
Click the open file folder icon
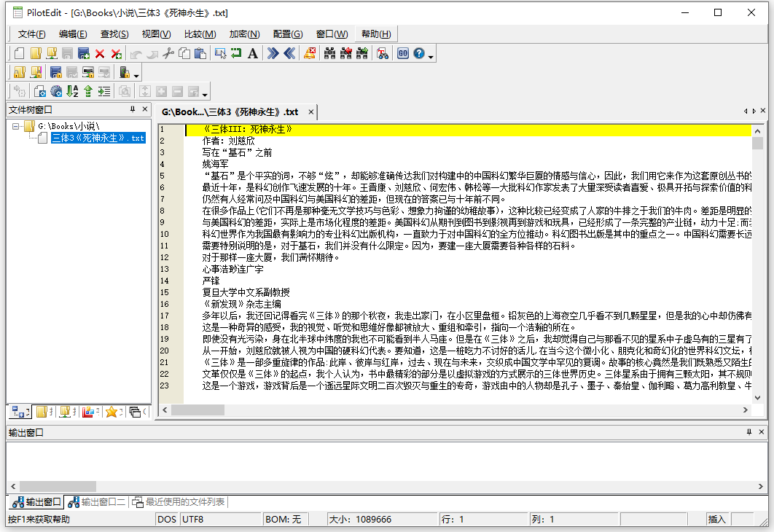point(36,53)
